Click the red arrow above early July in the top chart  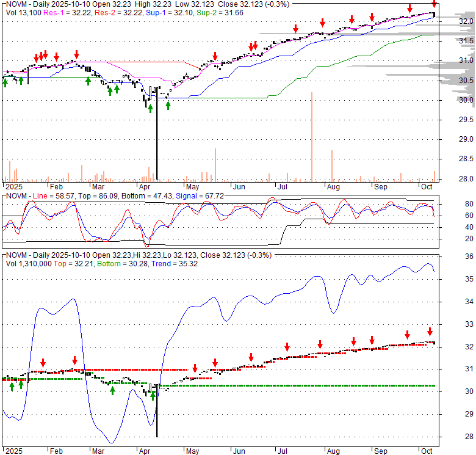coord(295,29)
